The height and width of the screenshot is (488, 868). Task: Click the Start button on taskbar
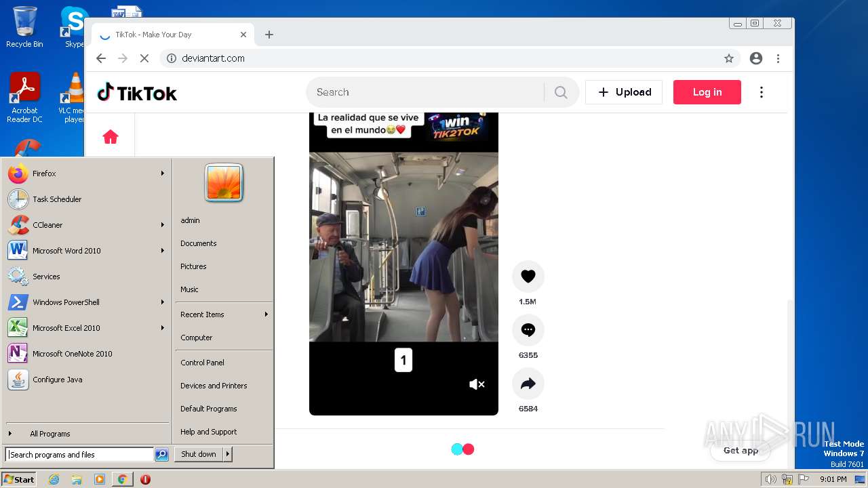[x=19, y=479]
